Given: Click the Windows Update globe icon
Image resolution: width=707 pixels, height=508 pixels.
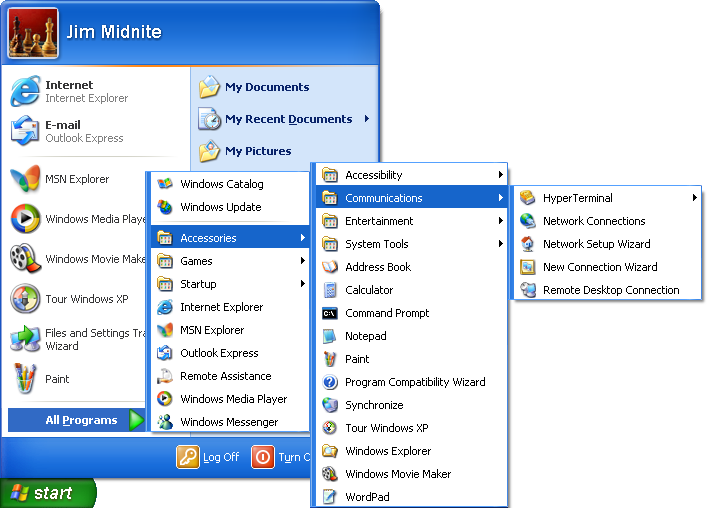Looking at the screenshot, I should tap(165, 207).
